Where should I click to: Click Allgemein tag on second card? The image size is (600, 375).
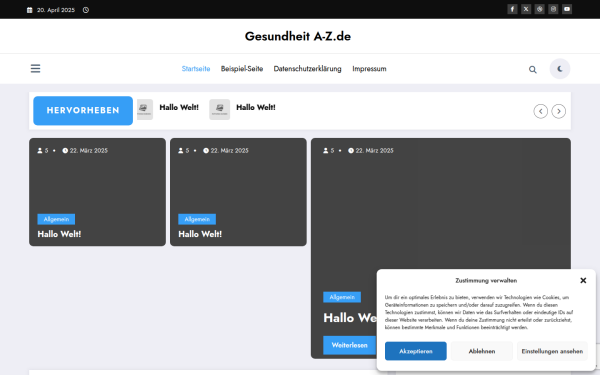point(197,219)
